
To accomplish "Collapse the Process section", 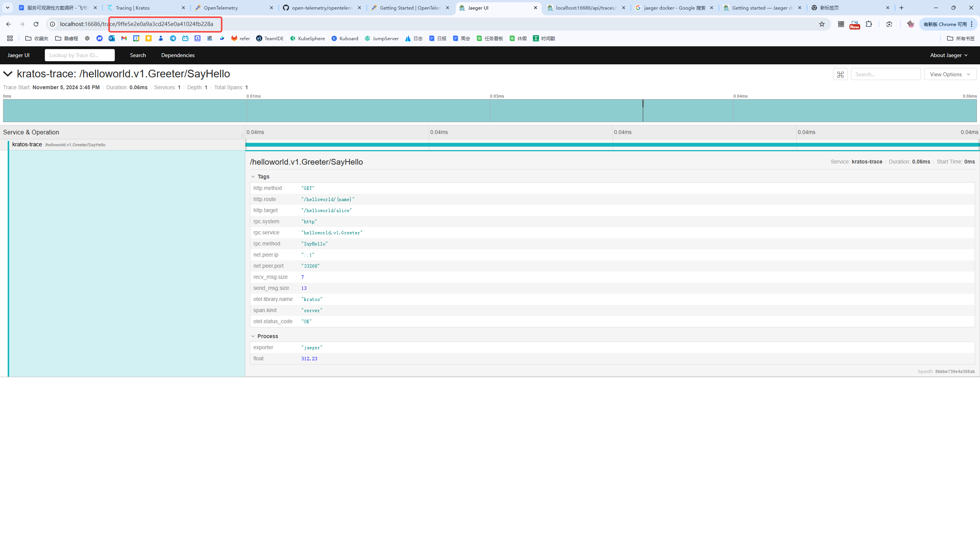I will coord(265,336).
